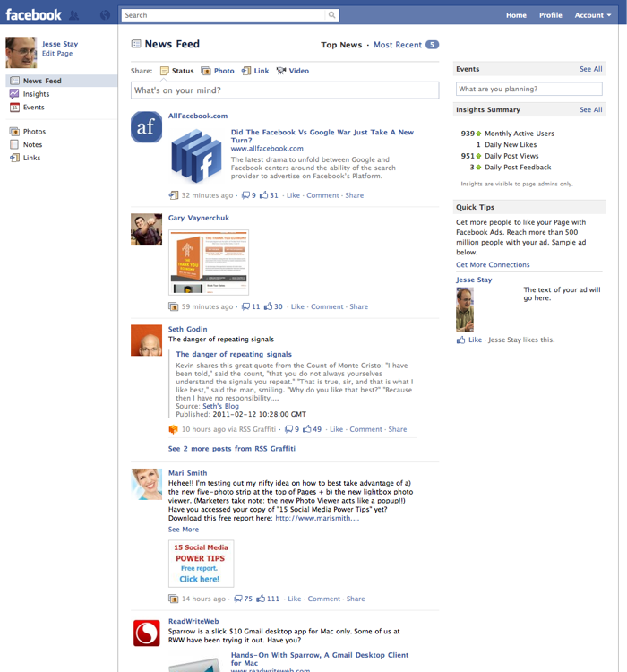The image size is (627, 672).
Task: Click the 'What's on your mind?' box
Action: click(x=285, y=90)
